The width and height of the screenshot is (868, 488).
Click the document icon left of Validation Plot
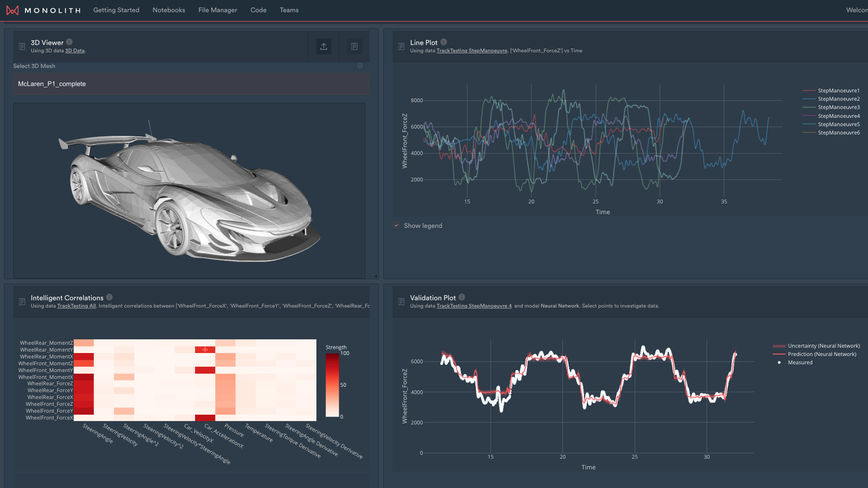[401, 302]
